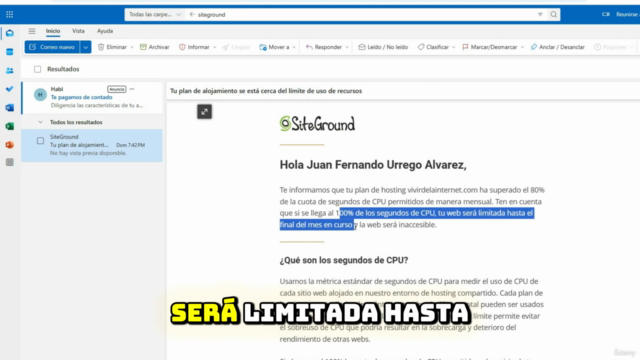Launch Word from the app rail
This screenshot has height=360, width=640.
[9, 108]
